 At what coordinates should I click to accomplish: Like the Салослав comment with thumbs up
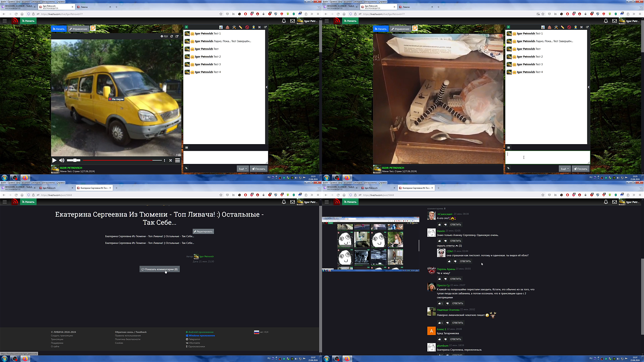pos(439,225)
